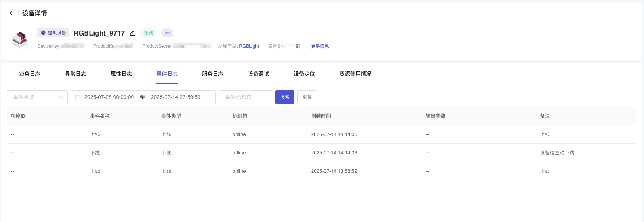The height and width of the screenshot is (222, 644).
Task: Click the green 在线 status badge
Action: point(148,33)
